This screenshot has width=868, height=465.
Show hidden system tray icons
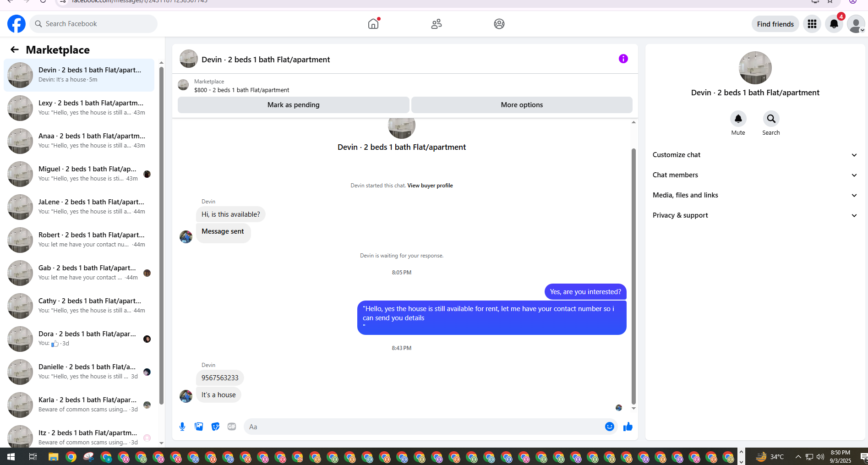(798, 457)
